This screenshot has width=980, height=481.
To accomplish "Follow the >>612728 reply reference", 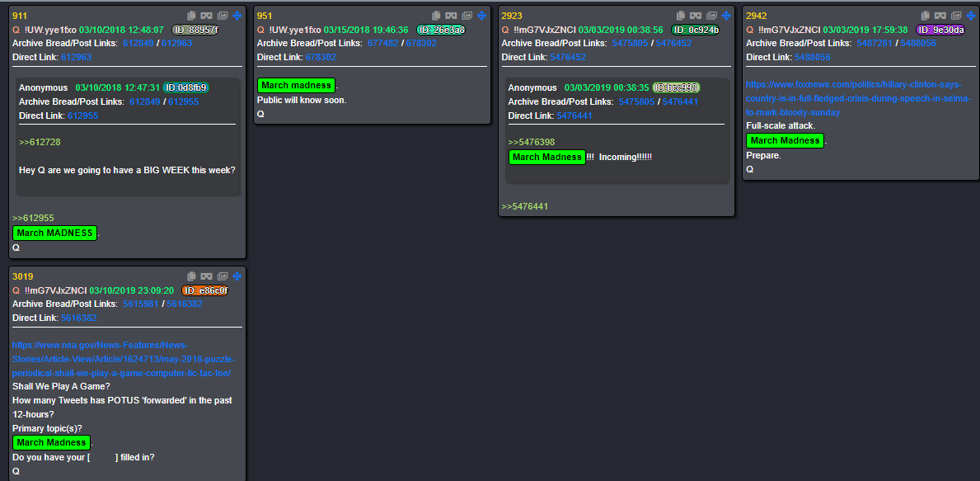I will tap(40, 142).
